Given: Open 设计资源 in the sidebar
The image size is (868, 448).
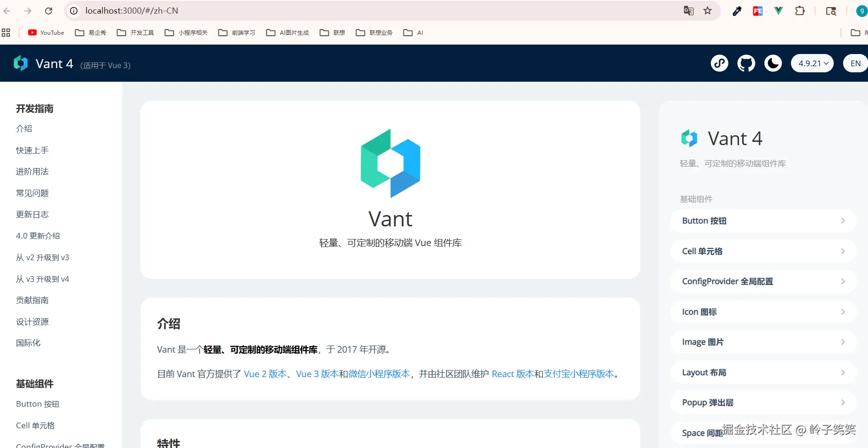Looking at the screenshot, I should (x=32, y=322).
